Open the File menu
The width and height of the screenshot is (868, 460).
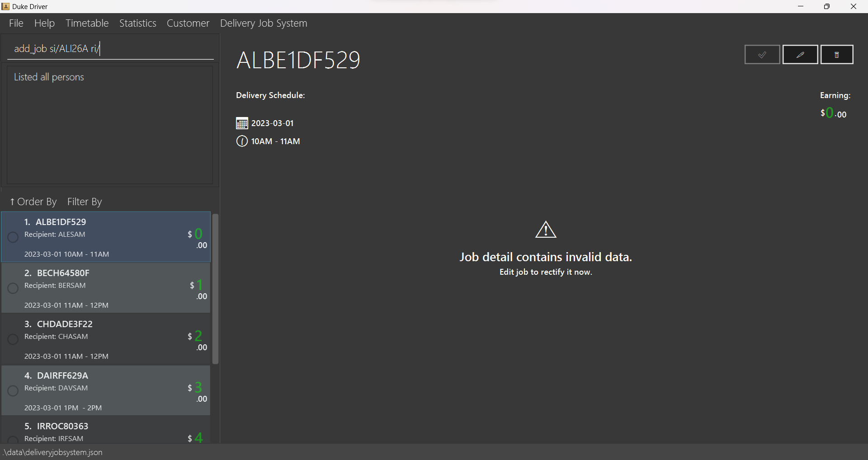[16, 23]
